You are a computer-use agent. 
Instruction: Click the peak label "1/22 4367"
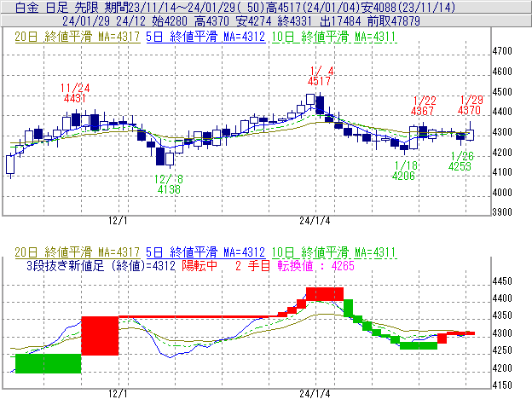pos(424,106)
